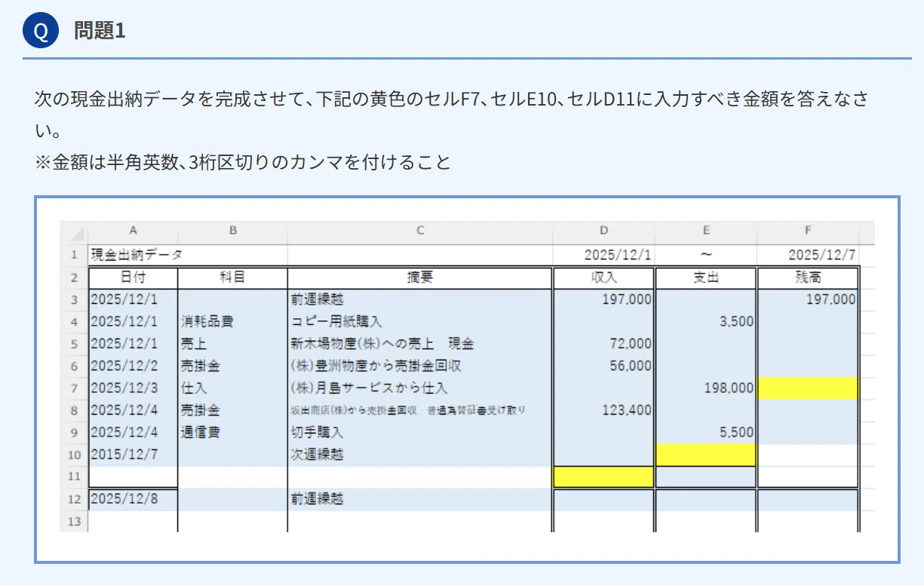Click the 5,500 expense amount

tap(735, 433)
